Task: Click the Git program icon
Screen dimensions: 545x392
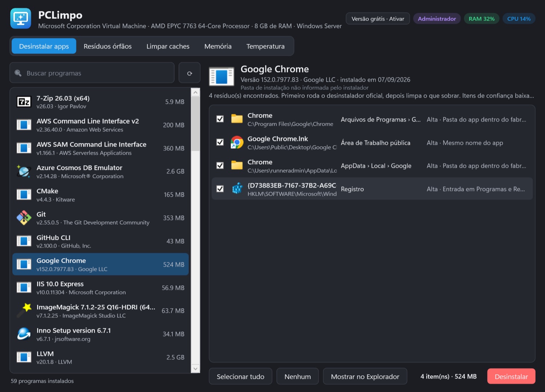Action: (x=24, y=218)
